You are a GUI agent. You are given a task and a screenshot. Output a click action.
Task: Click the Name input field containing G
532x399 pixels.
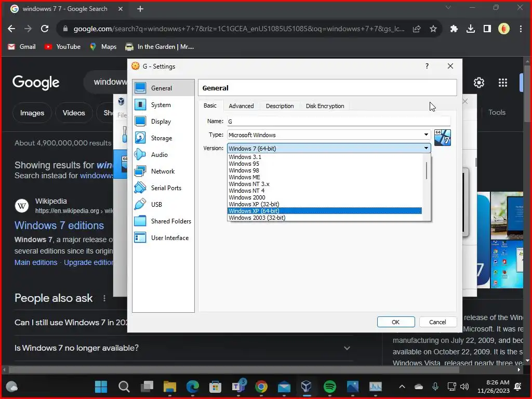(339, 121)
